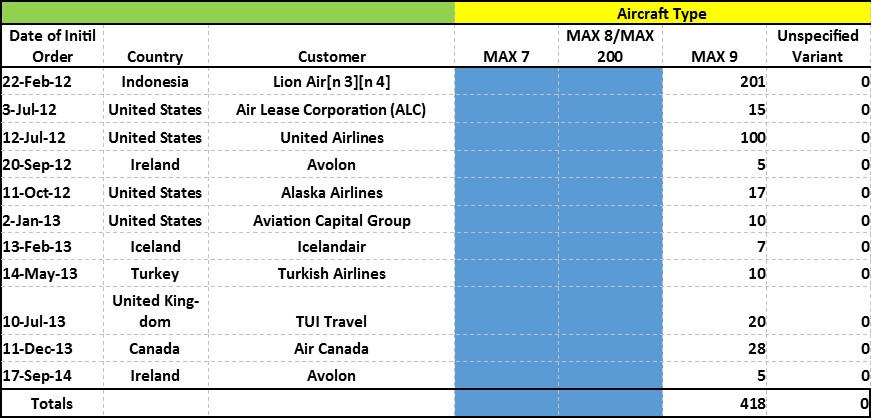Select the Alaska Airlines customer cell
871x418 pixels.
click(x=332, y=192)
